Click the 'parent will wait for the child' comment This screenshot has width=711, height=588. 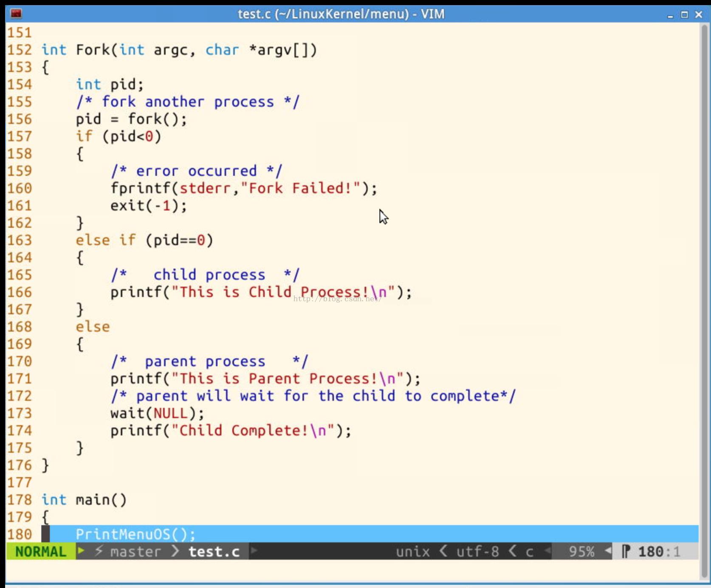[313, 396]
